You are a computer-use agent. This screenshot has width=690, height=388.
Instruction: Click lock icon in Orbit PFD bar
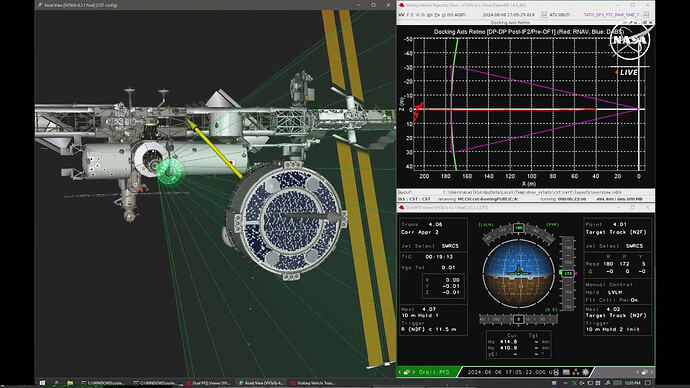(556, 372)
